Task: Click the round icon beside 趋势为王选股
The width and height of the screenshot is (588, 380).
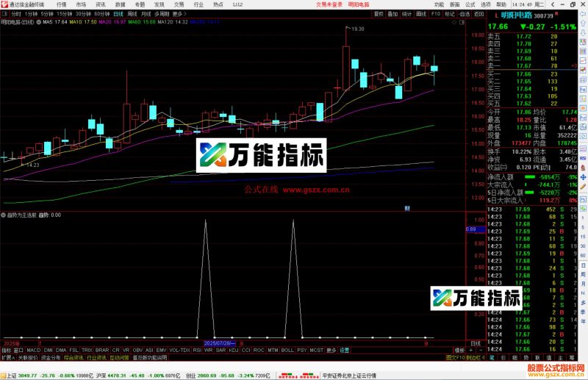Action: 4,215
